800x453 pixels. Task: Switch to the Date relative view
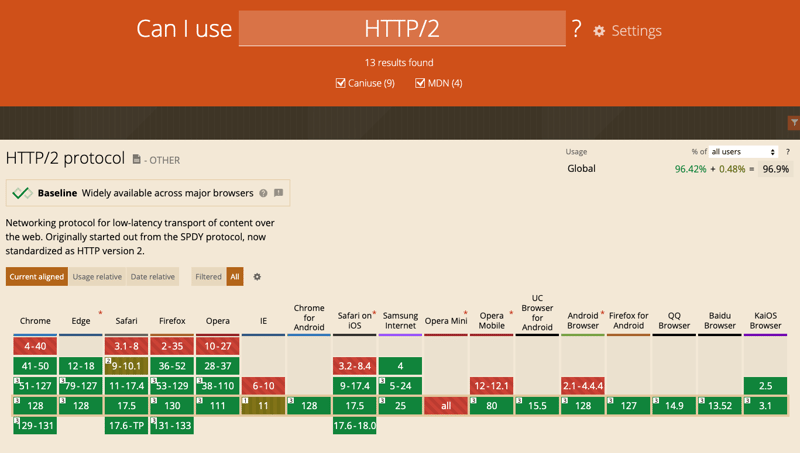pyautogui.click(x=153, y=276)
